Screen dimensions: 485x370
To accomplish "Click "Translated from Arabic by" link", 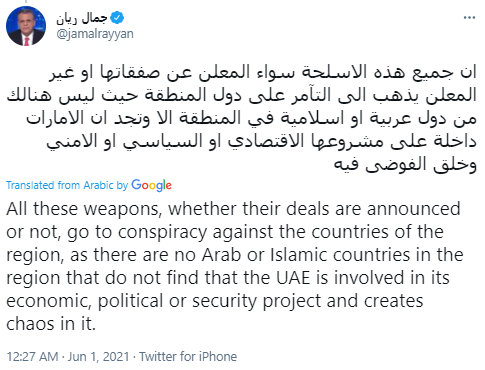I will coord(67,185).
